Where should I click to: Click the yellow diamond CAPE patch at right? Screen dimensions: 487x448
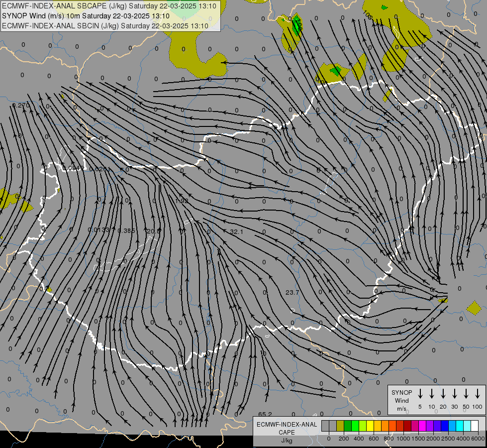(474, 308)
